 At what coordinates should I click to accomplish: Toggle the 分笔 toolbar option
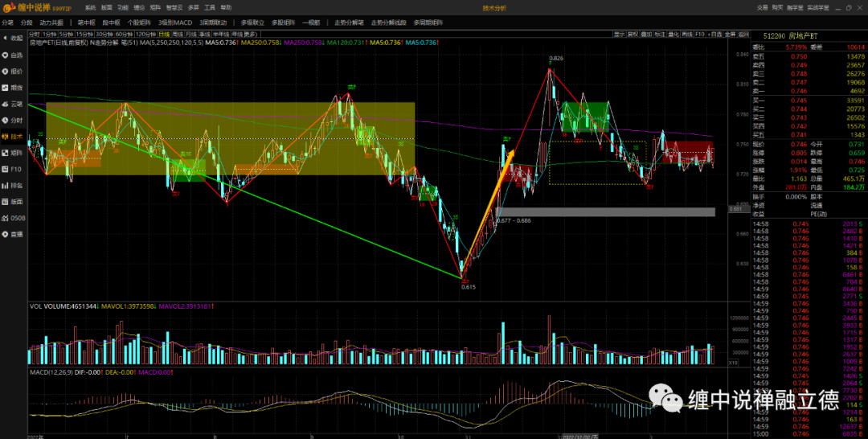pos(8,23)
